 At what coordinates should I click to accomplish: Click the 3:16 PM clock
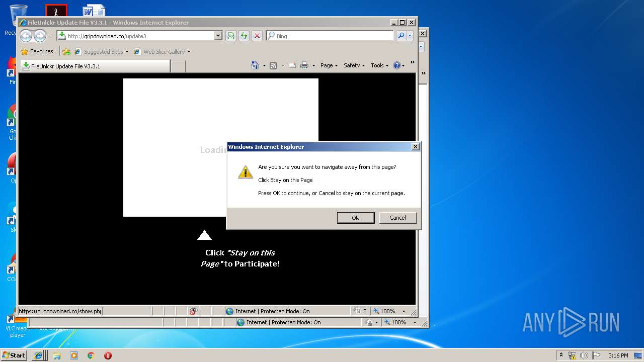click(618, 355)
